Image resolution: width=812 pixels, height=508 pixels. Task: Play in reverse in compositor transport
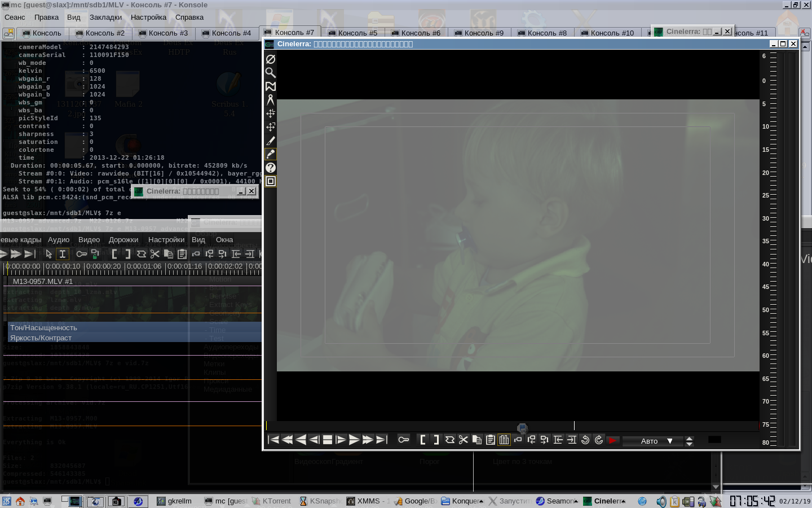(301, 440)
